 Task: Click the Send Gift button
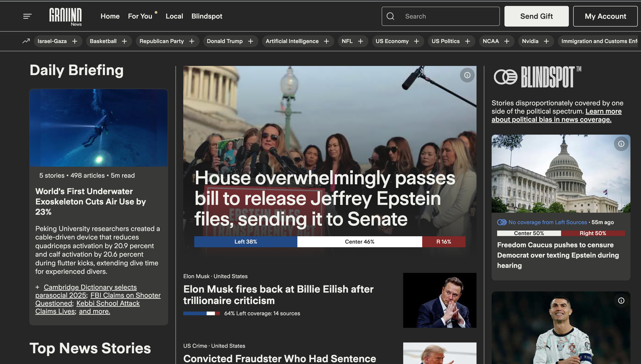[x=536, y=16]
